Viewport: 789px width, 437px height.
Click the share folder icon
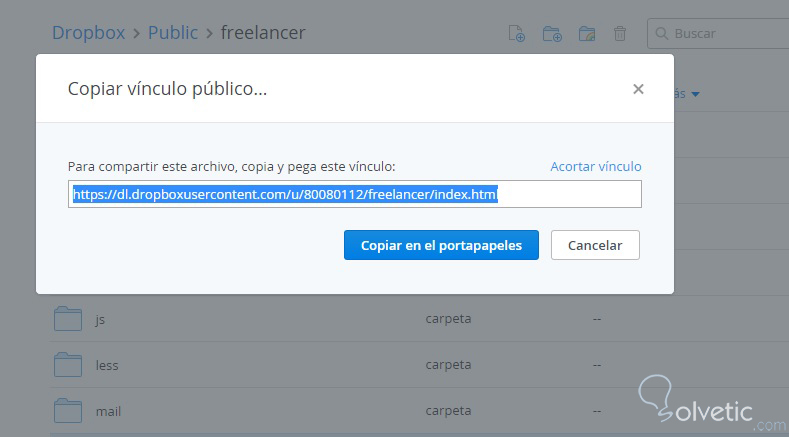587,34
